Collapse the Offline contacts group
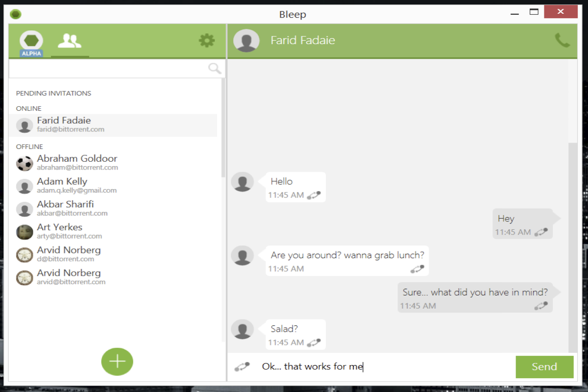The image size is (588, 392). coord(29,147)
